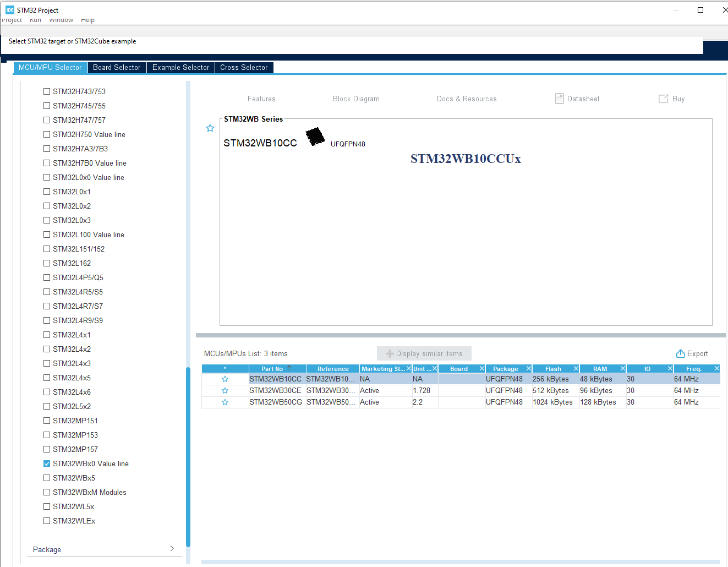Click the STM32 IDE window icon
The image size is (728, 567).
click(x=10, y=10)
